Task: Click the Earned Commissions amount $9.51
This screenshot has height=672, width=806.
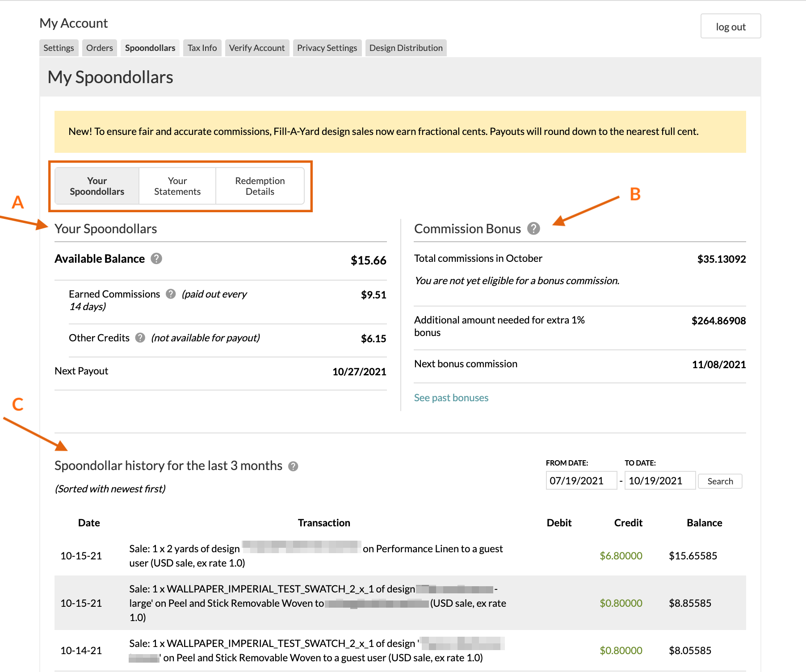Action: [374, 295]
